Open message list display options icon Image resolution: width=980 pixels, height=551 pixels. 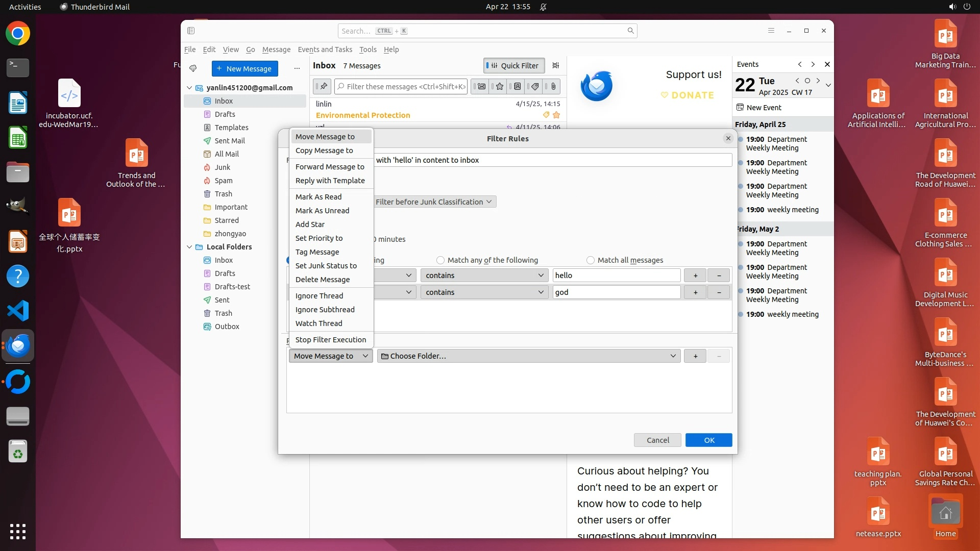pyautogui.click(x=556, y=65)
